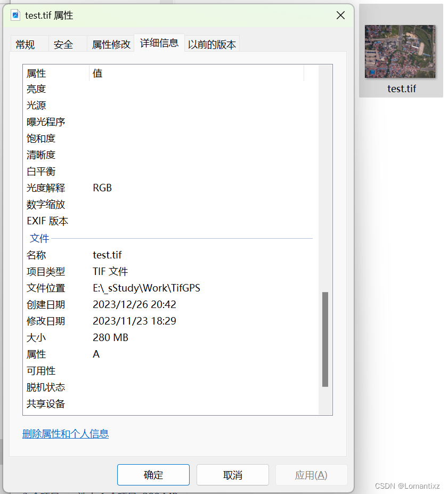Viewport: 448px width, 494px height.
Task: Click the 删除属性和个人信息 link
Action: [66, 434]
